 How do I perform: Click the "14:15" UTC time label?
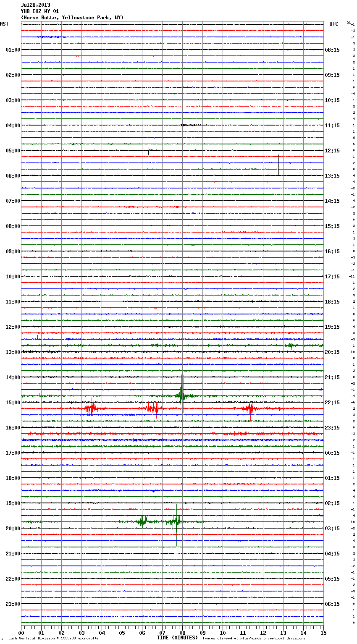pyautogui.click(x=332, y=201)
